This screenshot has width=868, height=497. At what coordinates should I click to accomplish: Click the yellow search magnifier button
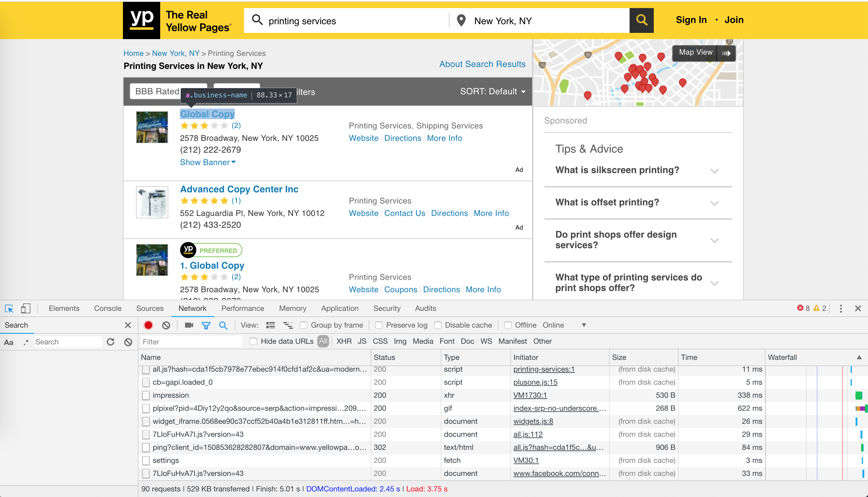point(641,20)
